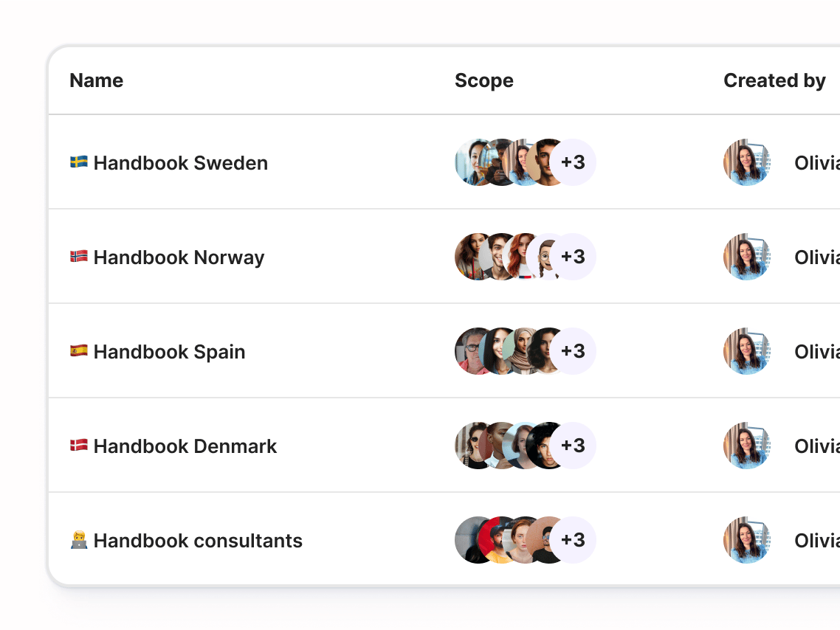840x630 pixels.
Task: Click the Scope column header
Action: [484, 80]
